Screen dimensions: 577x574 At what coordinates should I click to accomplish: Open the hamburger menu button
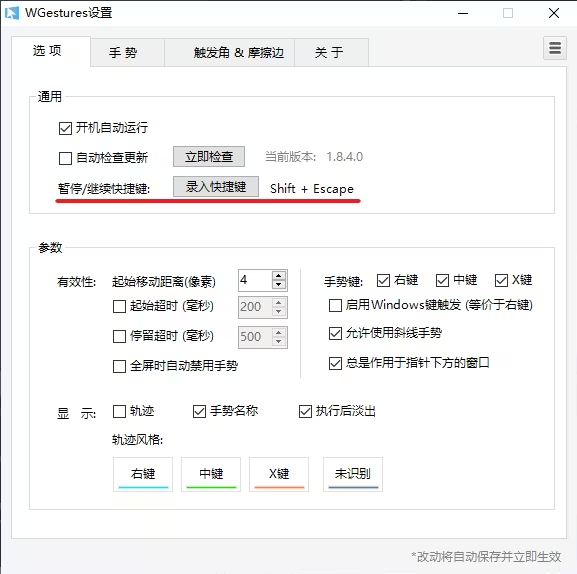pos(555,48)
